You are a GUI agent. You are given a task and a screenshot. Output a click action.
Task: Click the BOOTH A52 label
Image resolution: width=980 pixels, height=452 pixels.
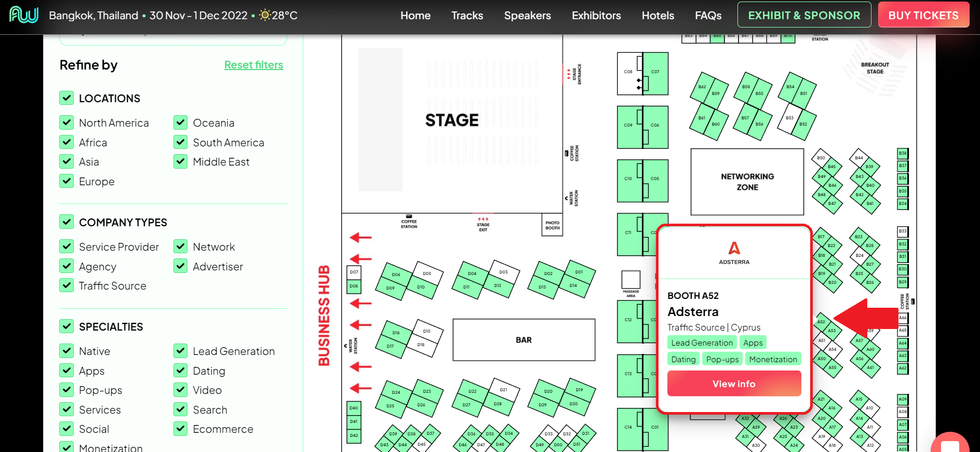click(x=693, y=296)
